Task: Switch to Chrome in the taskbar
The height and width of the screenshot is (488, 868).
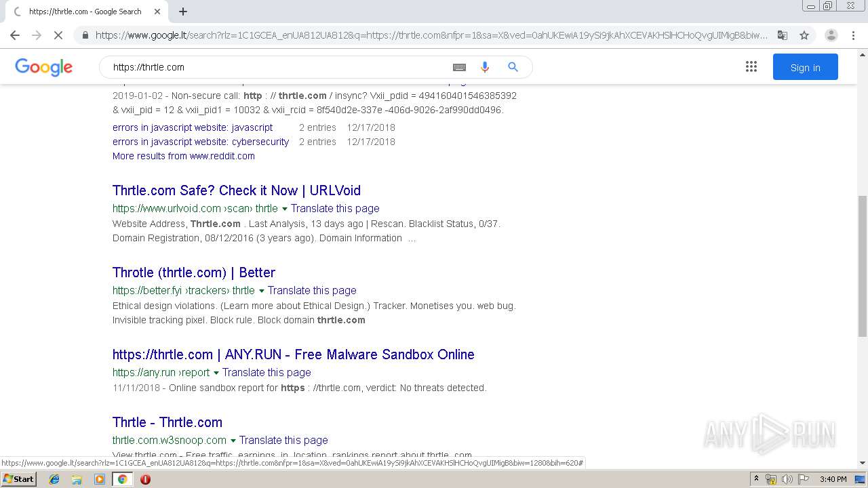Action: click(122, 479)
